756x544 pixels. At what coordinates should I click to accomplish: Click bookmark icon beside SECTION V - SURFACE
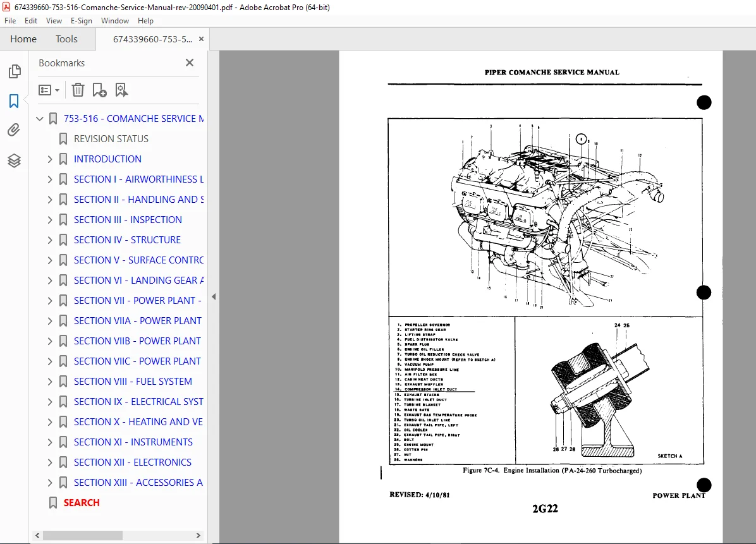[x=63, y=260]
